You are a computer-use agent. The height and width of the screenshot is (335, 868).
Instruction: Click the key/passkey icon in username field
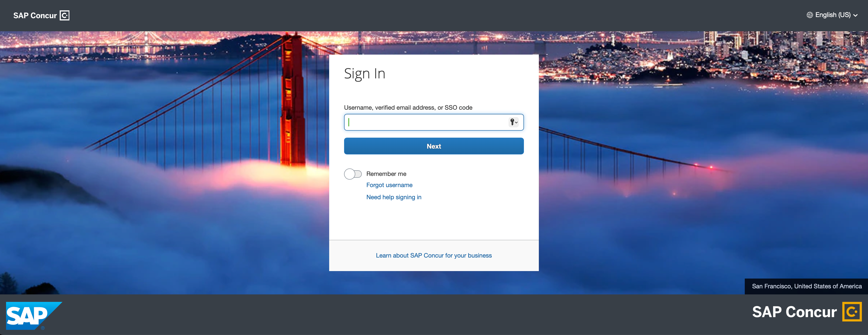tap(514, 122)
